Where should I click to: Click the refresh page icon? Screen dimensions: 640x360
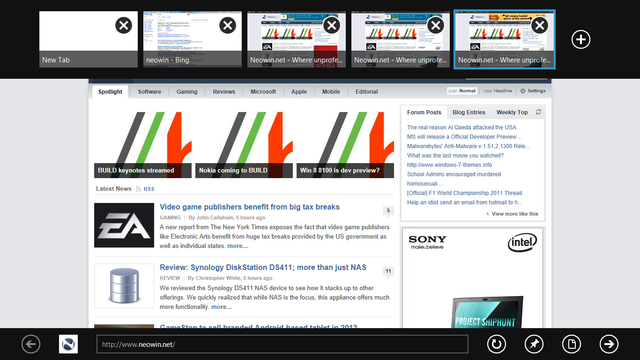coord(496,344)
